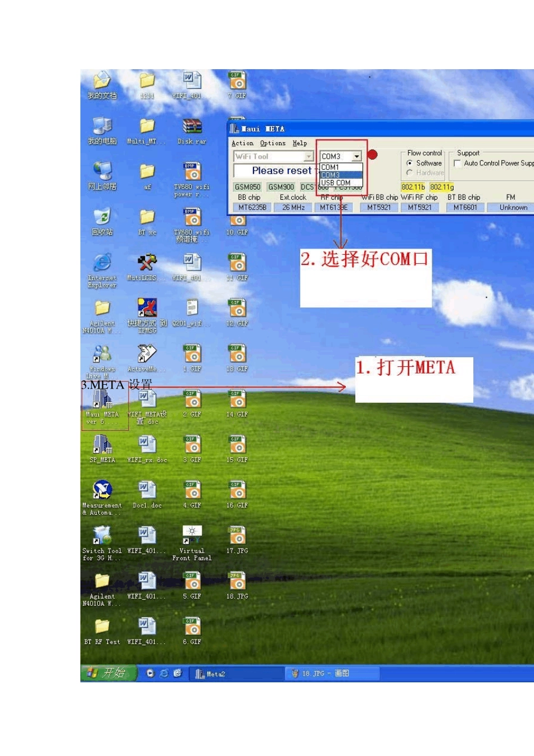Select the 1.GIF image file
Image resolution: width=534 pixels, height=756 pixels.
192,358
